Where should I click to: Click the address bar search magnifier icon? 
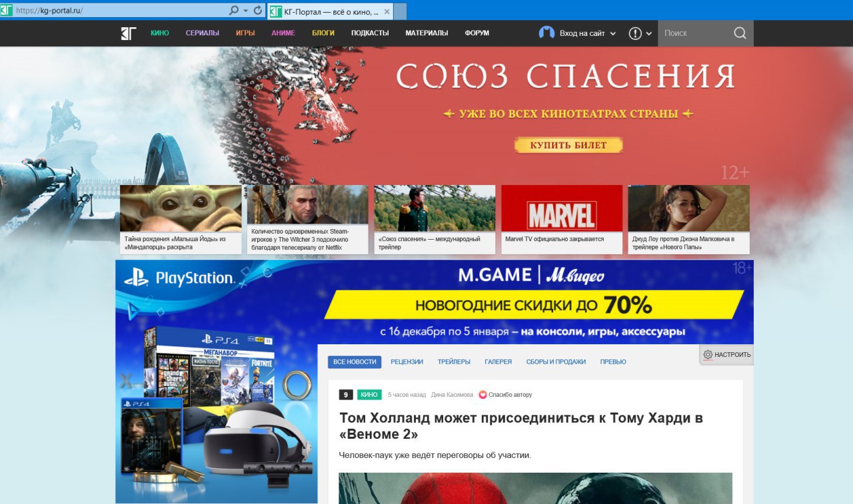[233, 11]
